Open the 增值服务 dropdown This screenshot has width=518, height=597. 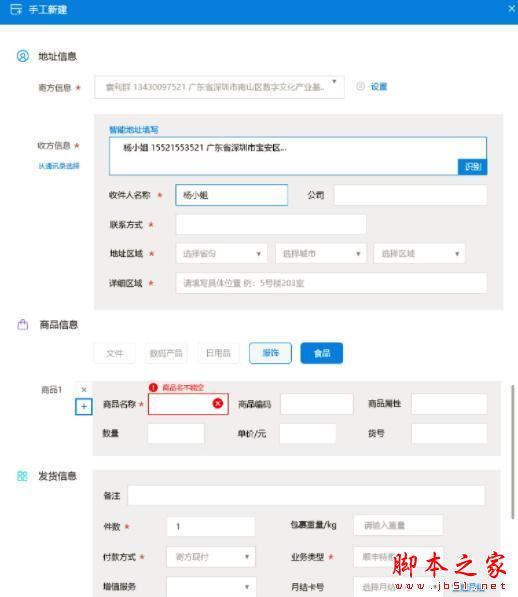coord(211,587)
